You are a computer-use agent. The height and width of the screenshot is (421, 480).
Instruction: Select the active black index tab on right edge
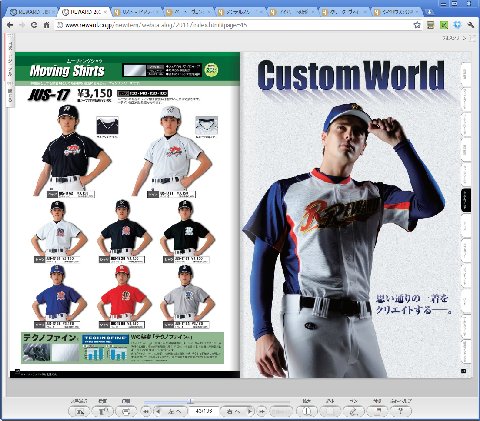(466, 200)
